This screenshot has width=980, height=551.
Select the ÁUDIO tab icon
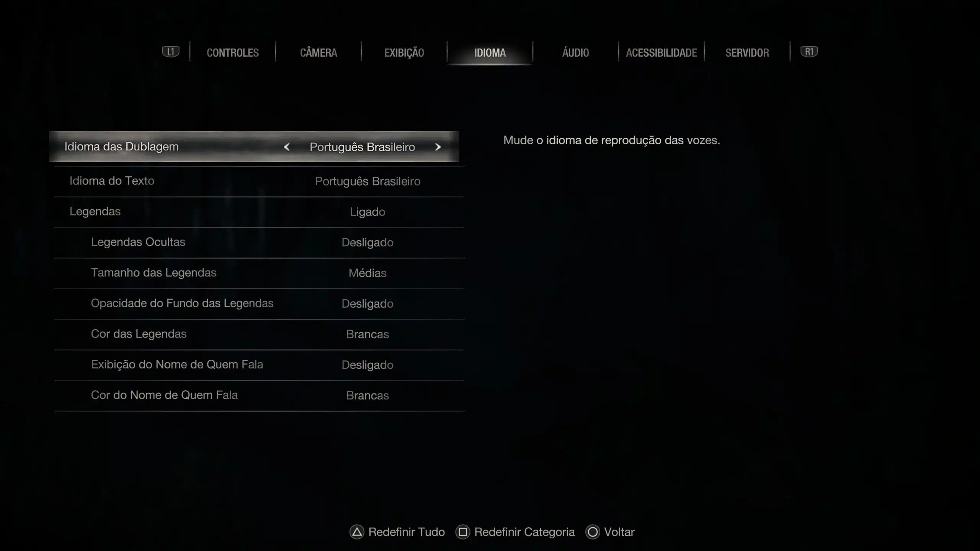[575, 52]
